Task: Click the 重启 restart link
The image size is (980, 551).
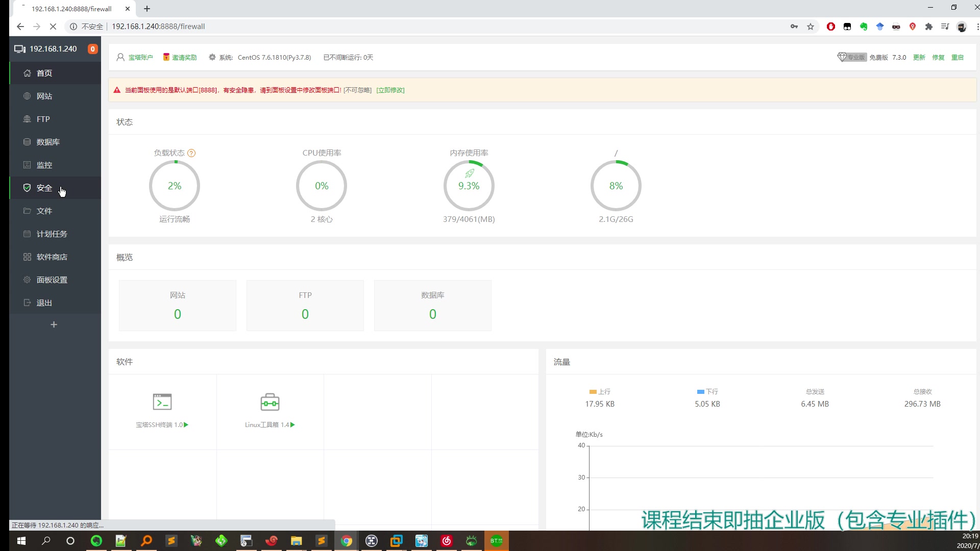Action: (x=957, y=57)
